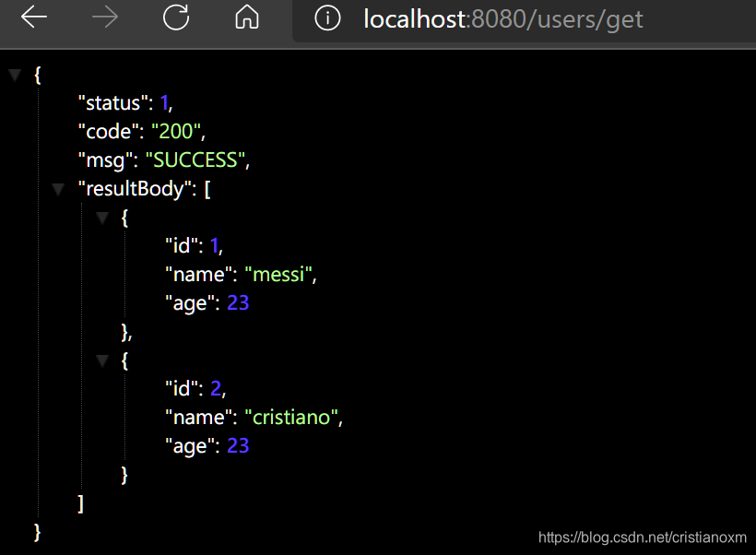Select the "SUCCESS" msg value
This screenshot has height=555, width=756.
195,159
